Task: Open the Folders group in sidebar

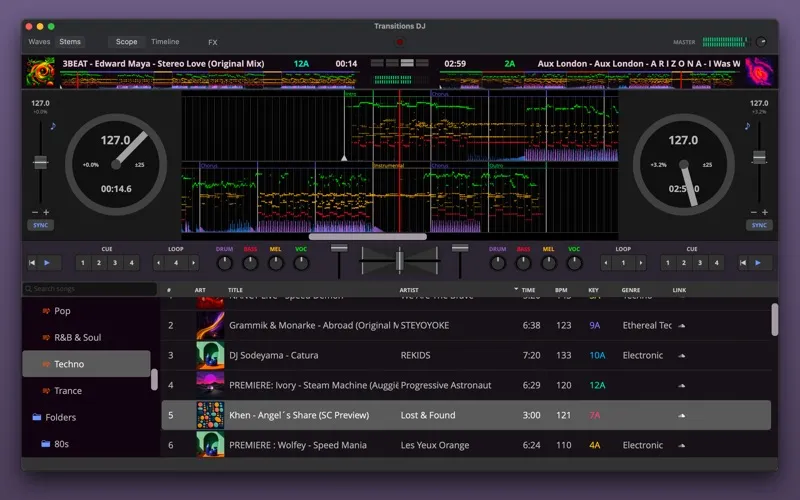Action: point(60,417)
